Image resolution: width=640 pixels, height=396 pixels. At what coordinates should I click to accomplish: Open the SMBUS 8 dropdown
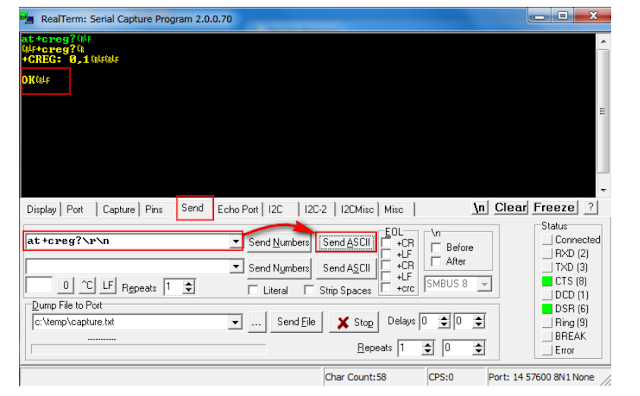click(484, 284)
